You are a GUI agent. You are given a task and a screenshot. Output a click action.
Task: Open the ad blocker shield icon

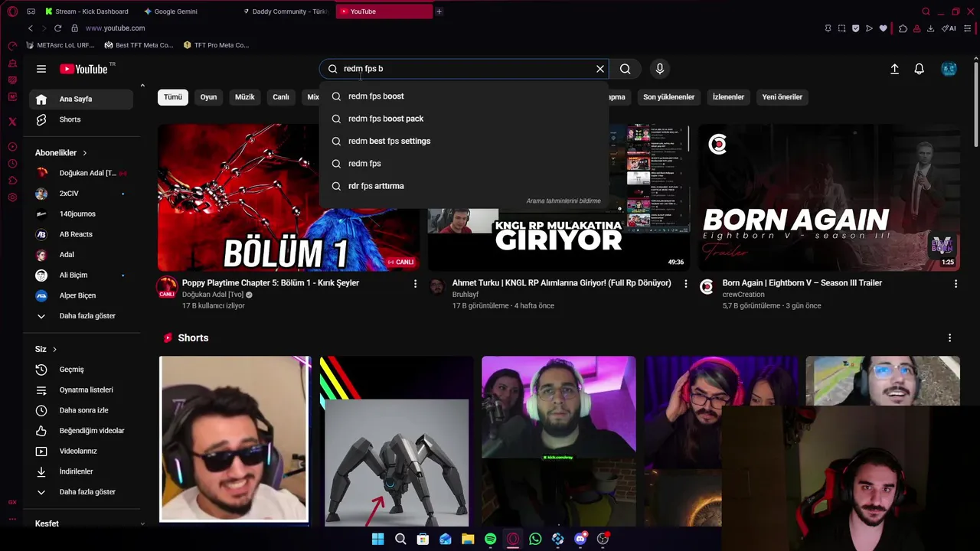855,28
